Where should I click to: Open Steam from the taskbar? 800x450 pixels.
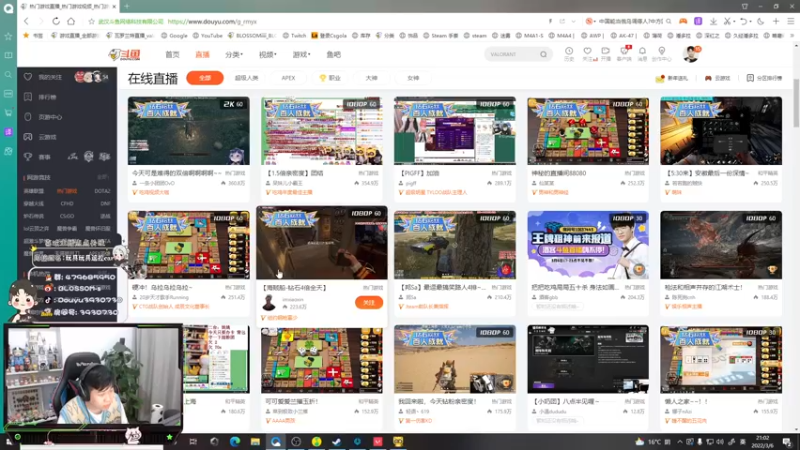(337, 441)
